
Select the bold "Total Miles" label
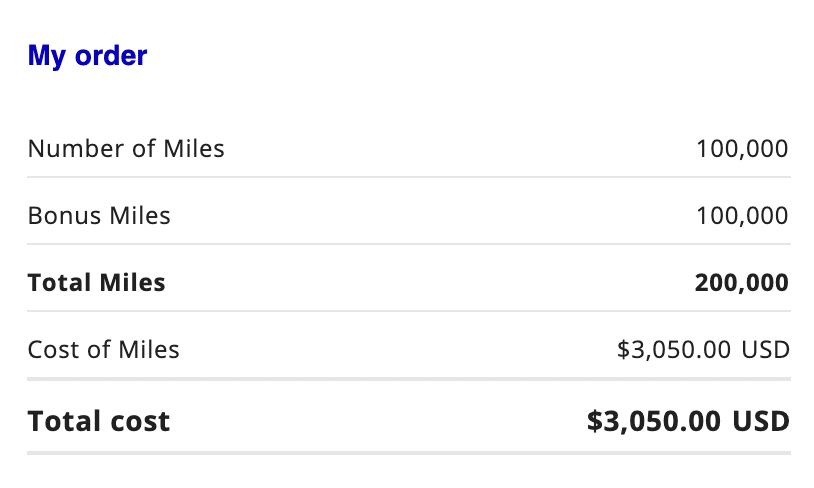coord(96,283)
